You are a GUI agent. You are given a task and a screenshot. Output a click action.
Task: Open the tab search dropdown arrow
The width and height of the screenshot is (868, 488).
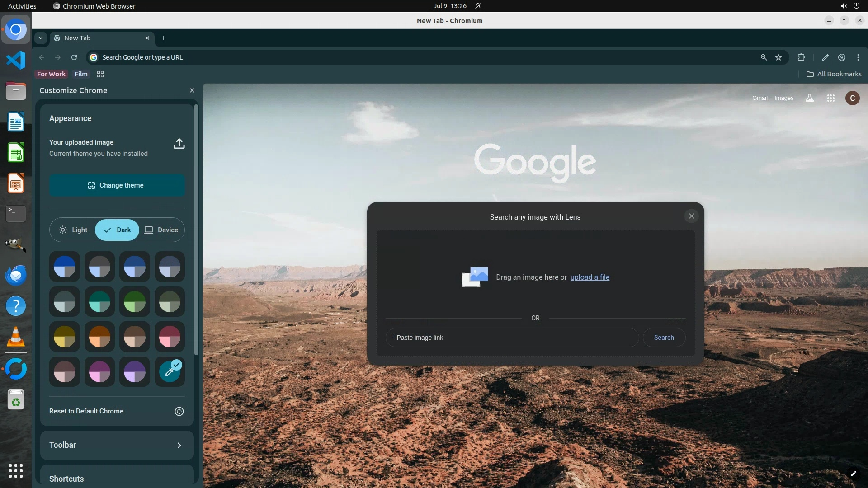point(41,38)
